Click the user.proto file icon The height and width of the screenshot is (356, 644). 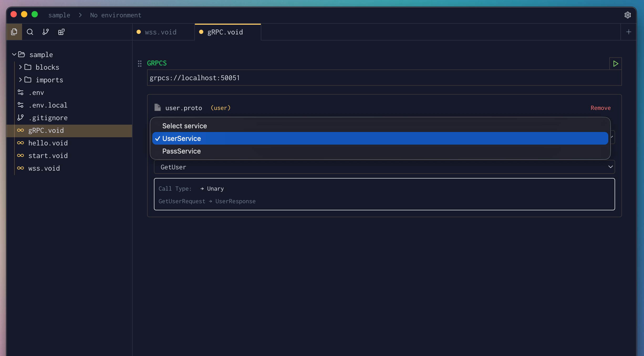point(158,108)
